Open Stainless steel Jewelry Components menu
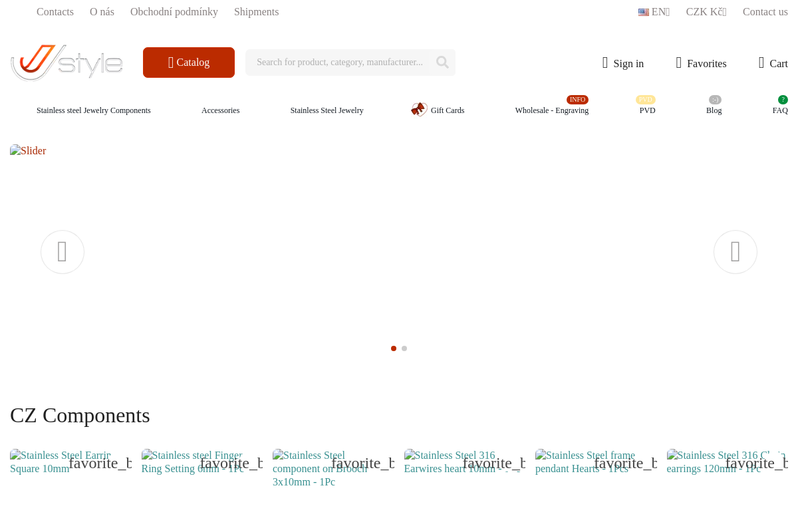Screen dimensions: 798x532 94,110
